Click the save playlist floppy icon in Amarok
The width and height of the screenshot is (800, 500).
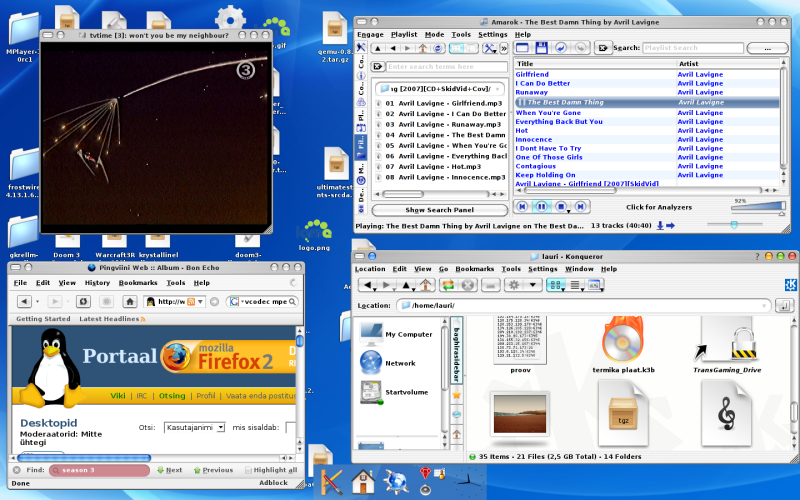click(541, 47)
